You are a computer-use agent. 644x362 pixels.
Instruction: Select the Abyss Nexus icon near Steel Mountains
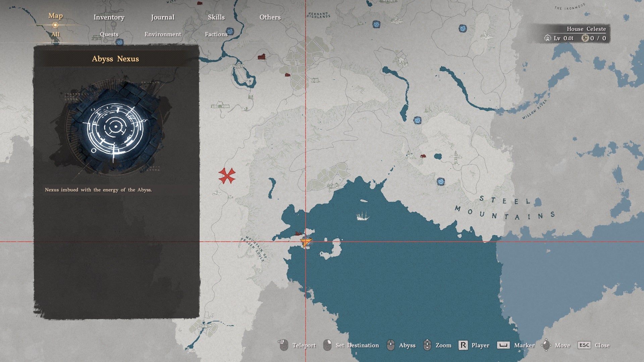click(441, 182)
